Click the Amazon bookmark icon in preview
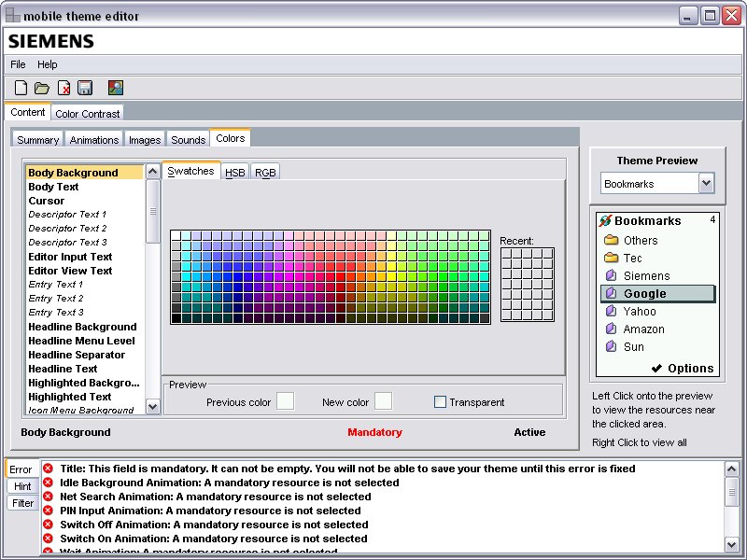This screenshot has width=747, height=560. pos(612,329)
